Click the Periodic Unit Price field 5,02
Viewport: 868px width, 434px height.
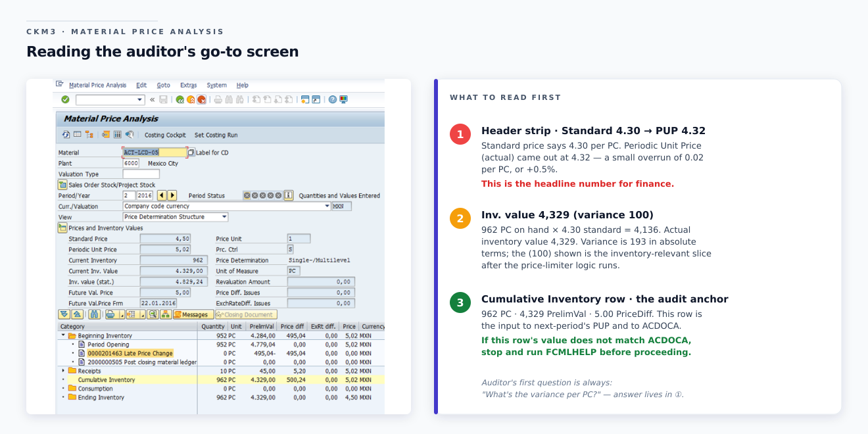165,249
